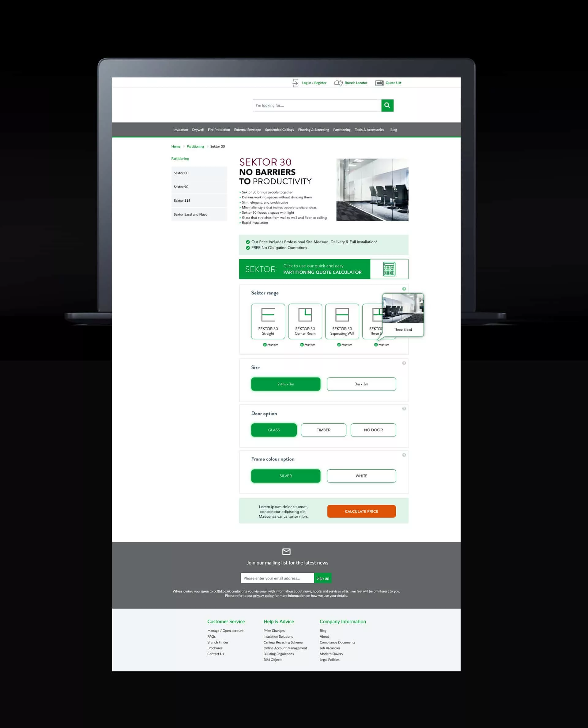Click the Sign up button for mailing list
588x728 pixels.
[x=323, y=578]
